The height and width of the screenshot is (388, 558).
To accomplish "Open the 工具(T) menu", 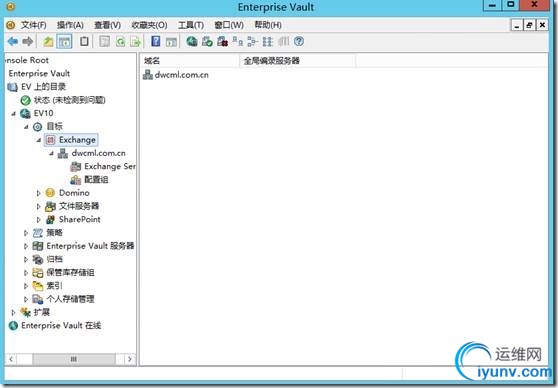I will [191, 25].
